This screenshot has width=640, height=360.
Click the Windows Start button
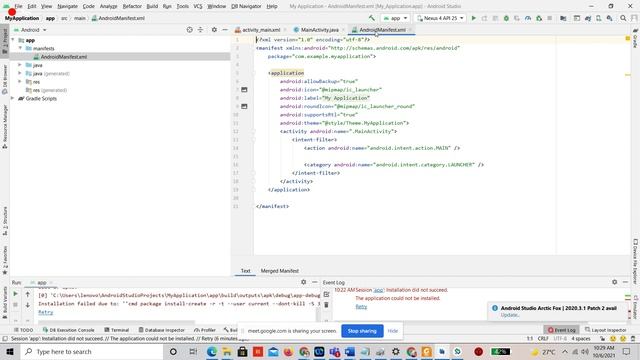pos(10,351)
